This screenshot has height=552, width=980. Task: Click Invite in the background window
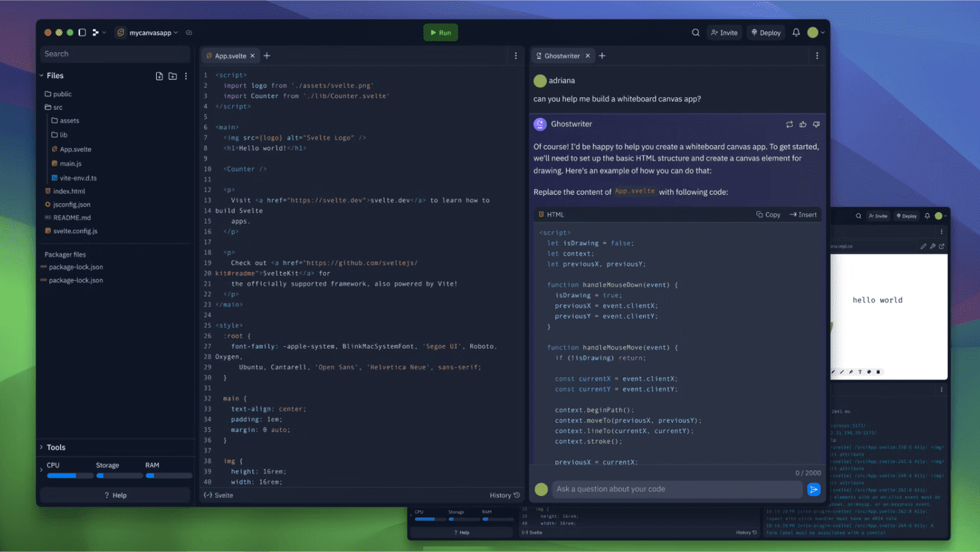[878, 216]
